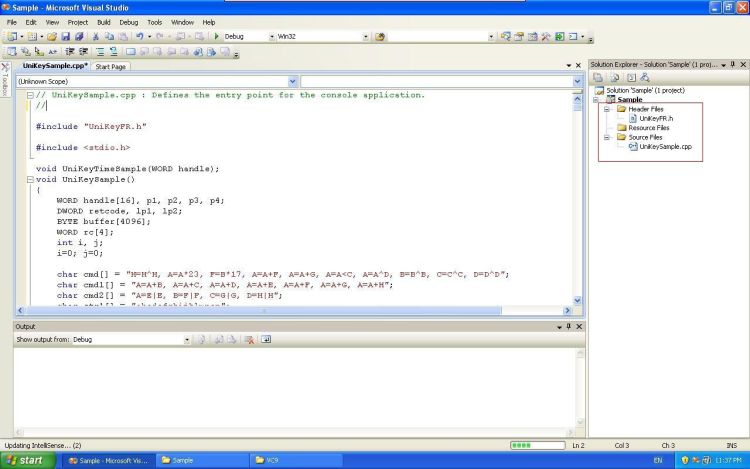Click the Save All icon
The image size is (750, 469).
click(x=79, y=37)
